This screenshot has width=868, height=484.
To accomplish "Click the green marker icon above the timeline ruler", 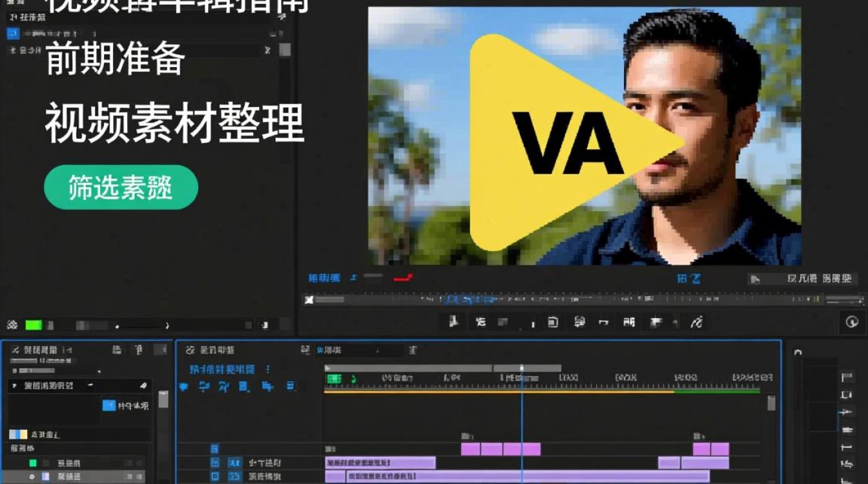I will tap(334, 378).
